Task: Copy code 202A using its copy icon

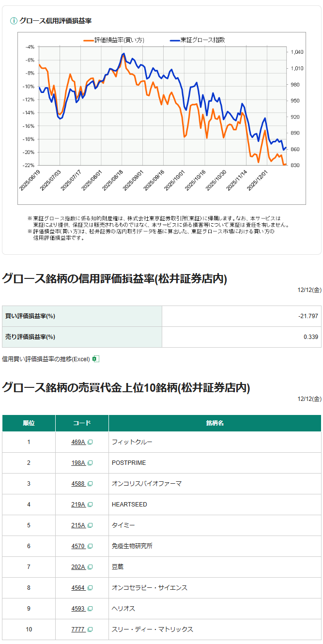Action: (90, 567)
